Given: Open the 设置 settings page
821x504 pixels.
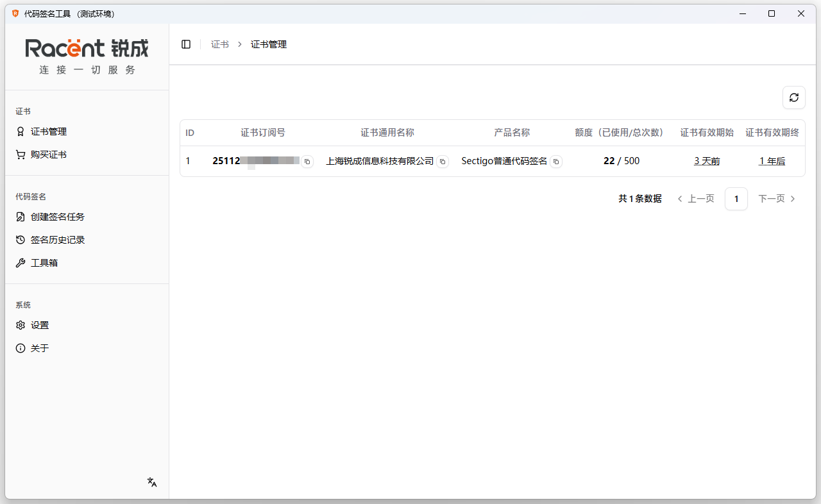Looking at the screenshot, I should [40, 325].
